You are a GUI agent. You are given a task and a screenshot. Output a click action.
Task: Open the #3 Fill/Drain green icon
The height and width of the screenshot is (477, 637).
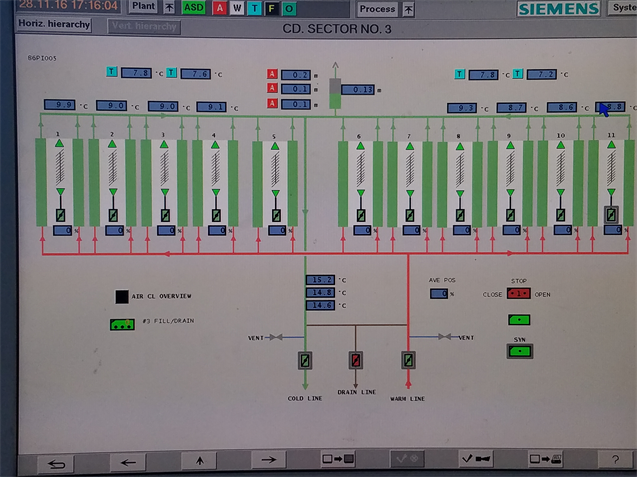pos(123,324)
